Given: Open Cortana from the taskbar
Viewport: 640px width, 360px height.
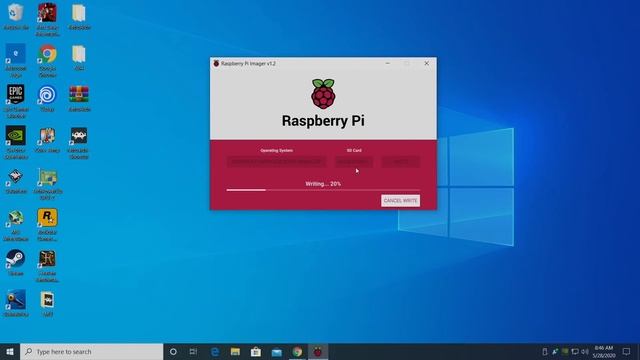Looking at the screenshot, I should point(173,351).
